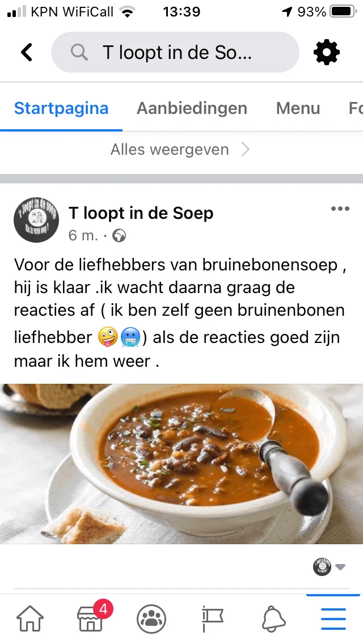
Task: Open the T loopt in de Soep profile picture
Action: [36, 220]
